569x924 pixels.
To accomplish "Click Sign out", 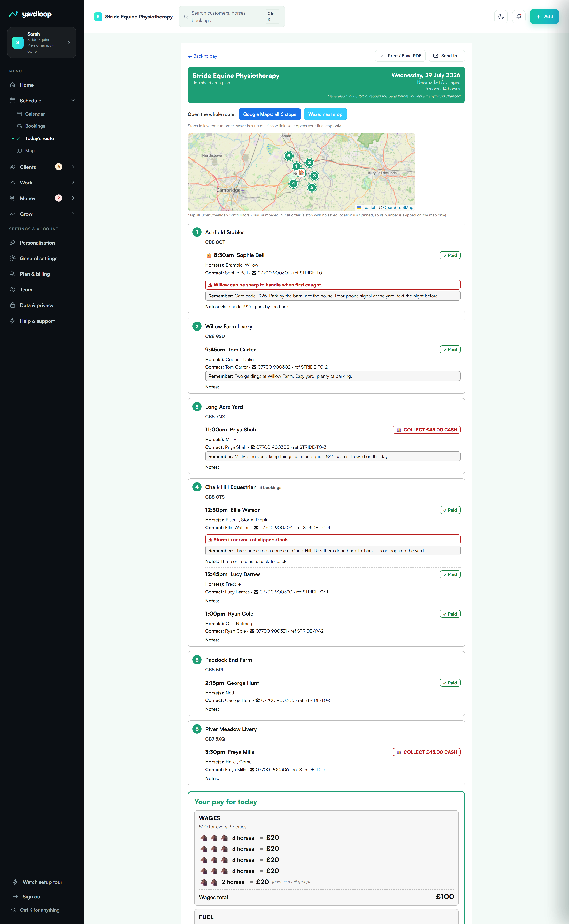I will [x=32, y=897].
